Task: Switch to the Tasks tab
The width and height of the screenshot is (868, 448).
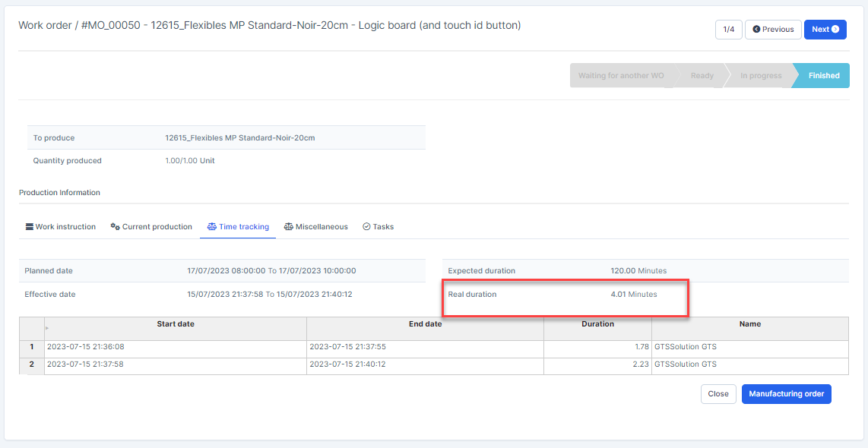Action: coord(383,227)
